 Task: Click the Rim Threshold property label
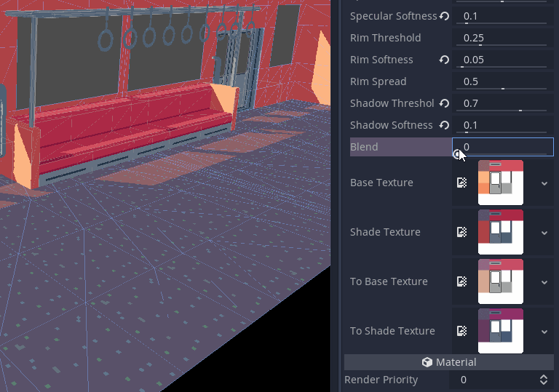385,38
